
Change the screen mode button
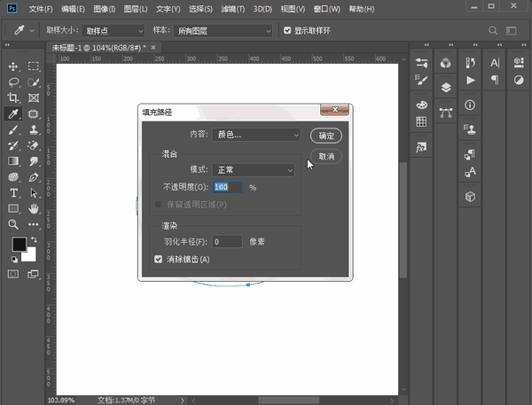pyautogui.click(x=34, y=274)
